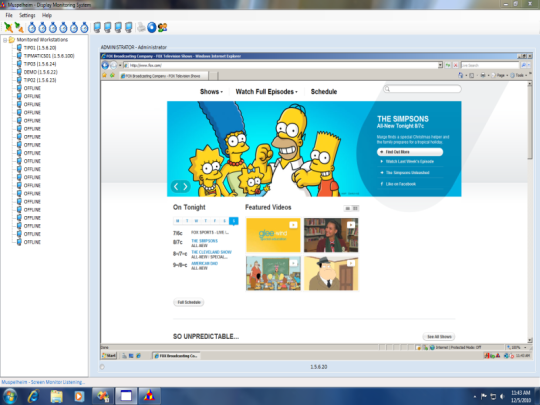
Task: Select the FOX Broadcasting Company browser tab
Action: (x=163, y=76)
